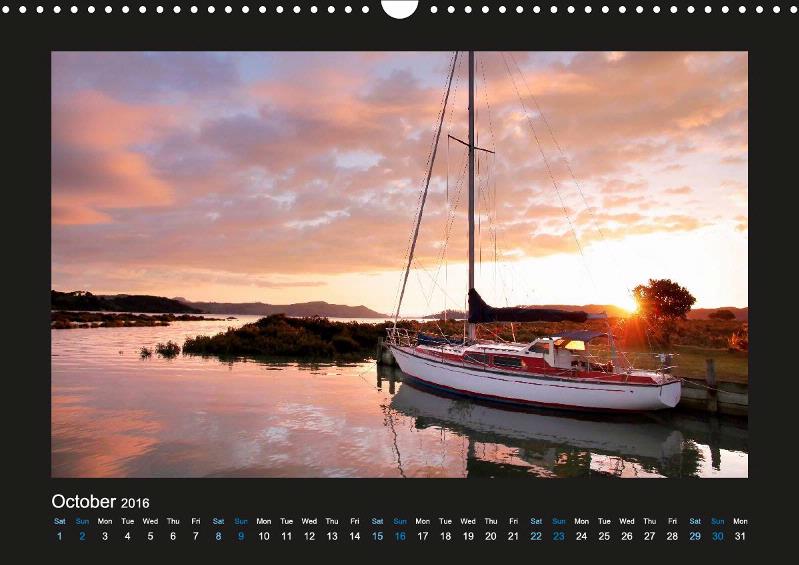Click the Fri label above date 21

(514, 521)
